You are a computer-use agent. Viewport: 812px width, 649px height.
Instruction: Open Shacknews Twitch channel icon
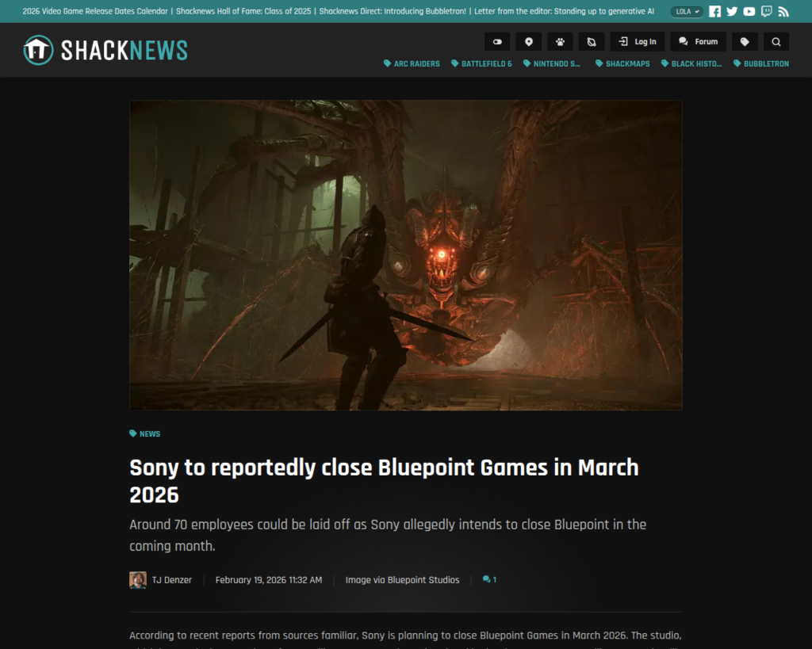[766, 12]
